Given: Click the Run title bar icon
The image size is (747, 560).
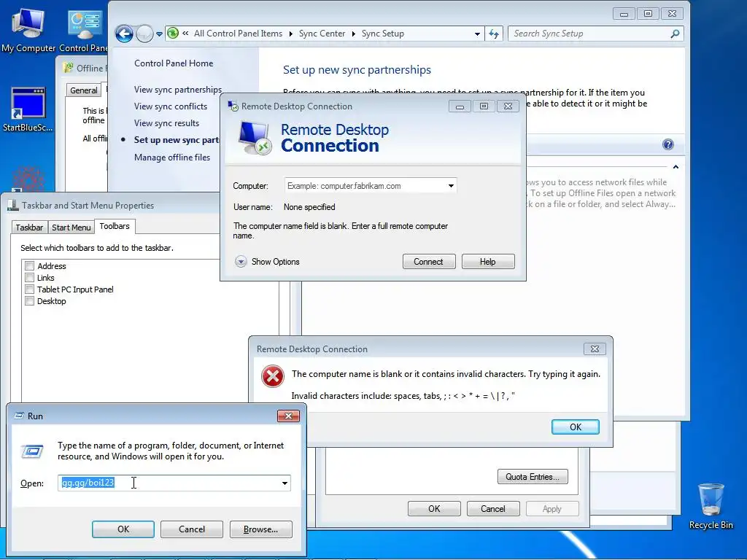Looking at the screenshot, I should coord(19,416).
